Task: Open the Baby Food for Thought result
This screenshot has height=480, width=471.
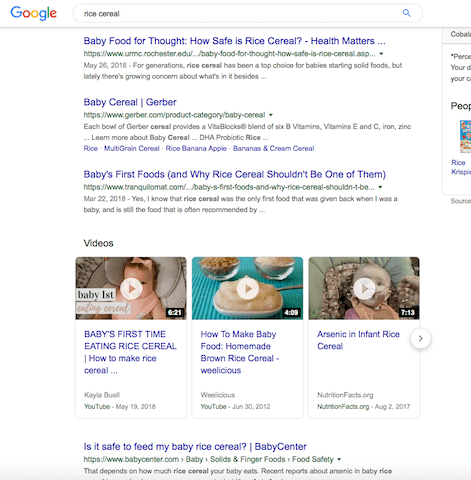Action: pos(234,41)
